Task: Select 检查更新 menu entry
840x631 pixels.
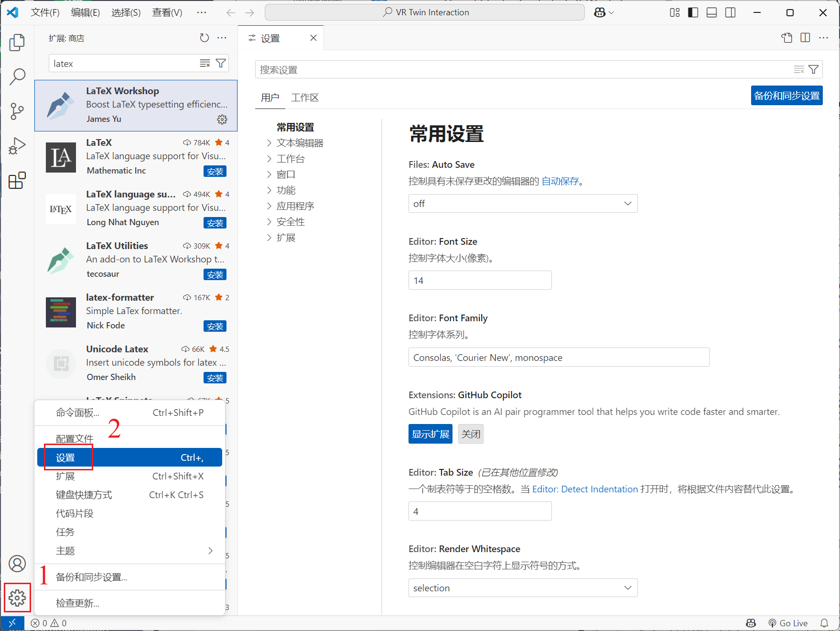Action: (x=129, y=603)
